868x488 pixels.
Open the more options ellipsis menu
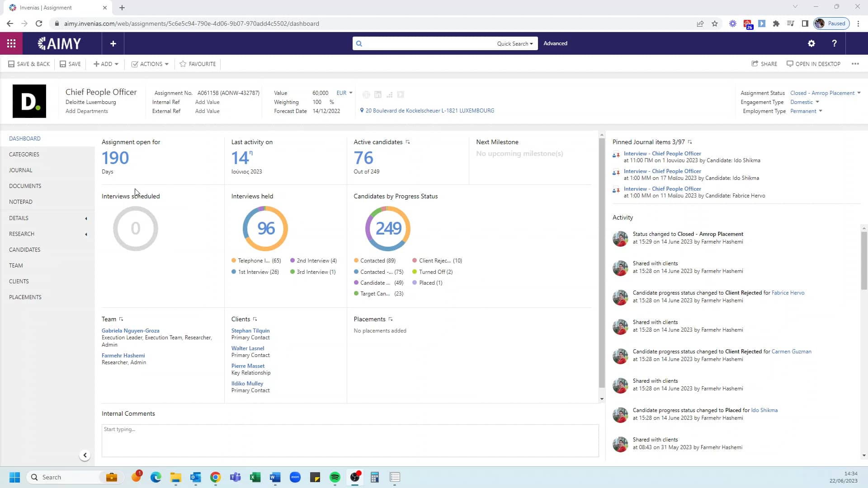pyautogui.click(x=855, y=64)
